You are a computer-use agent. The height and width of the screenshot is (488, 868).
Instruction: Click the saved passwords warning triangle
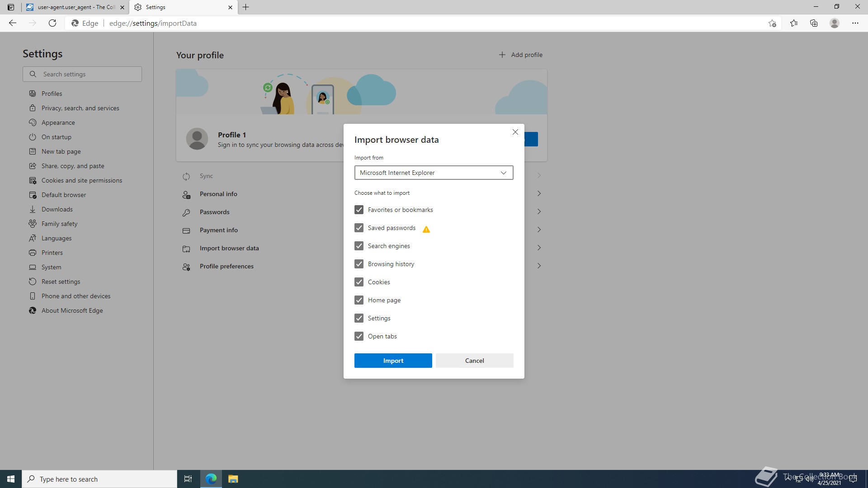click(x=426, y=230)
